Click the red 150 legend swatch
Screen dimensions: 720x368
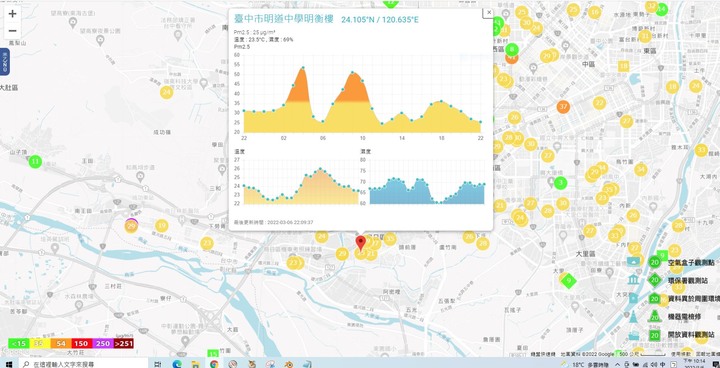click(x=82, y=343)
